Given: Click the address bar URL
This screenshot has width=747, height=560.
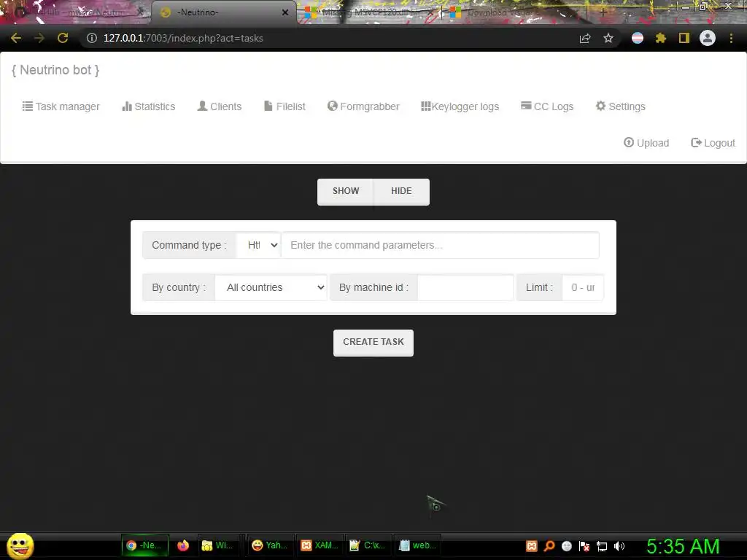Looking at the screenshot, I should pyautogui.click(x=183, y=38).
